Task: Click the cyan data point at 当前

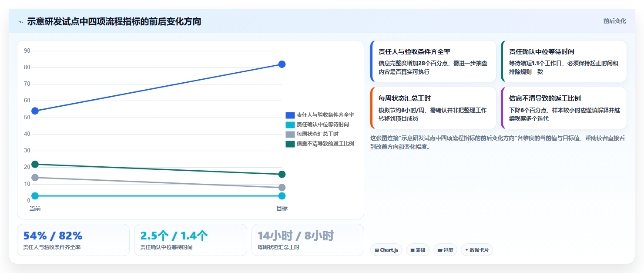Action: (x=35, y=196)
